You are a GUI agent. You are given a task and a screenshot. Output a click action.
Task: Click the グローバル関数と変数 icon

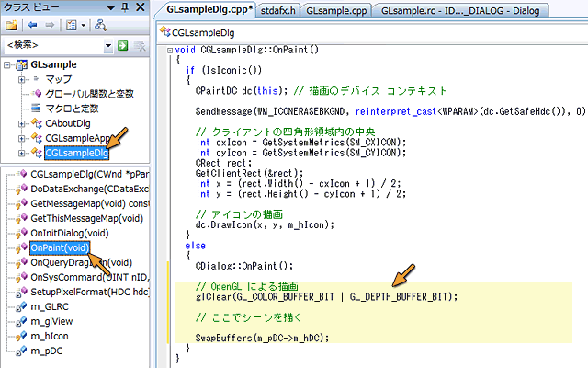pos(37,94)
